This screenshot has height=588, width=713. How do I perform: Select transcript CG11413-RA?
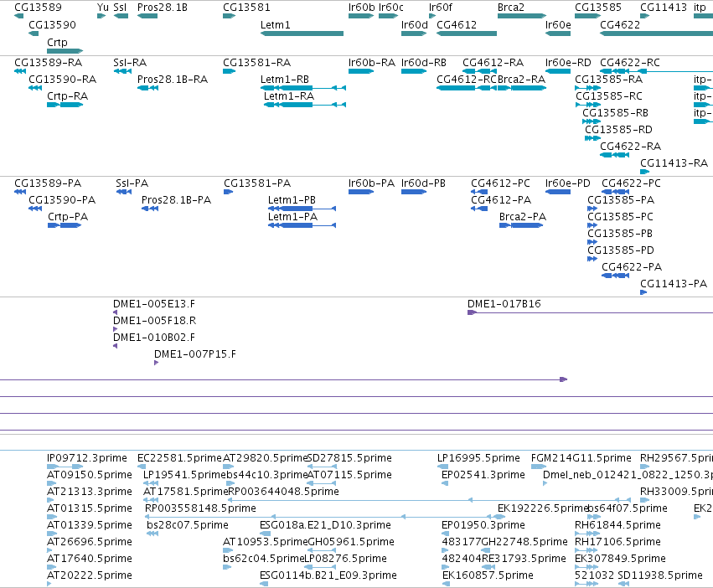point(674,163)
